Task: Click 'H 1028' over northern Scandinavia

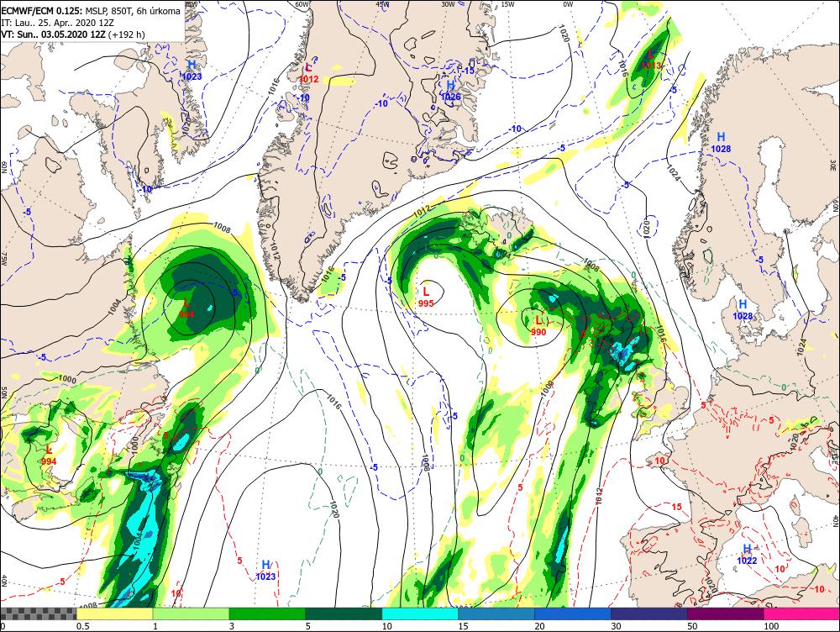Action: (721, 143)
